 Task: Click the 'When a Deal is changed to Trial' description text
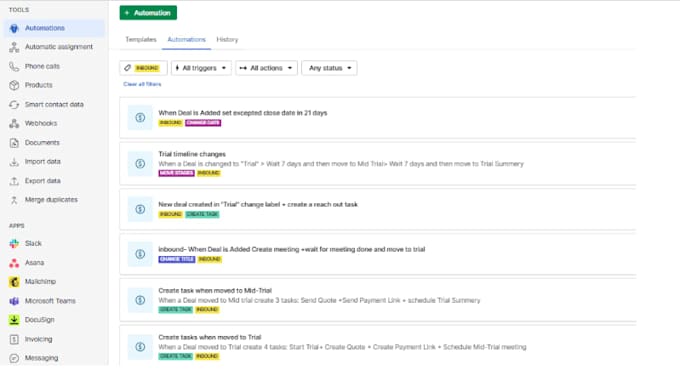(x=341, y=164)
